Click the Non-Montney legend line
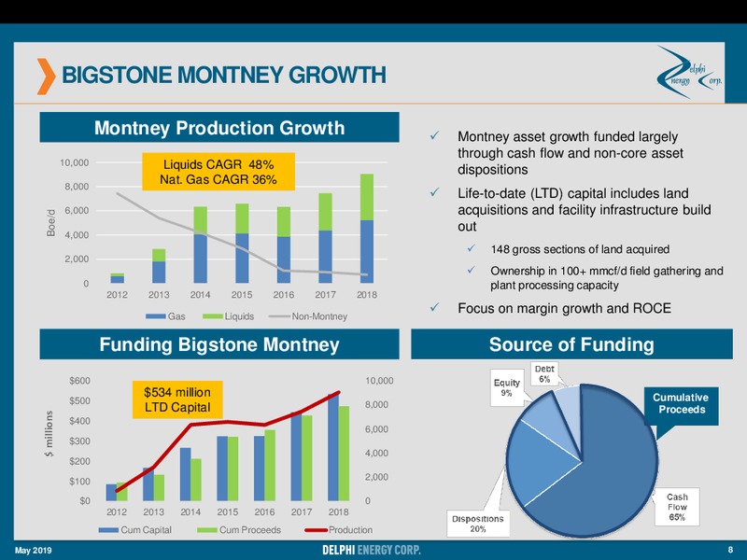Screen dimensions: 747x560 279,316
